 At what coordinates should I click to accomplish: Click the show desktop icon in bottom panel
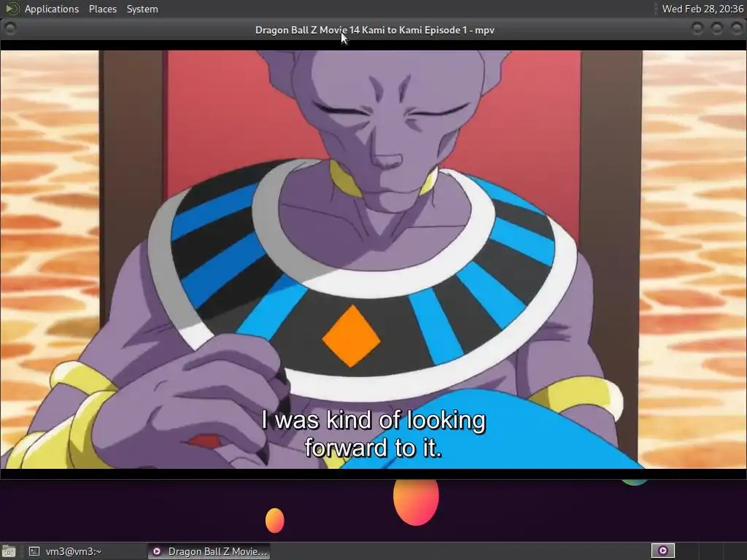click(x=9, y=551)
